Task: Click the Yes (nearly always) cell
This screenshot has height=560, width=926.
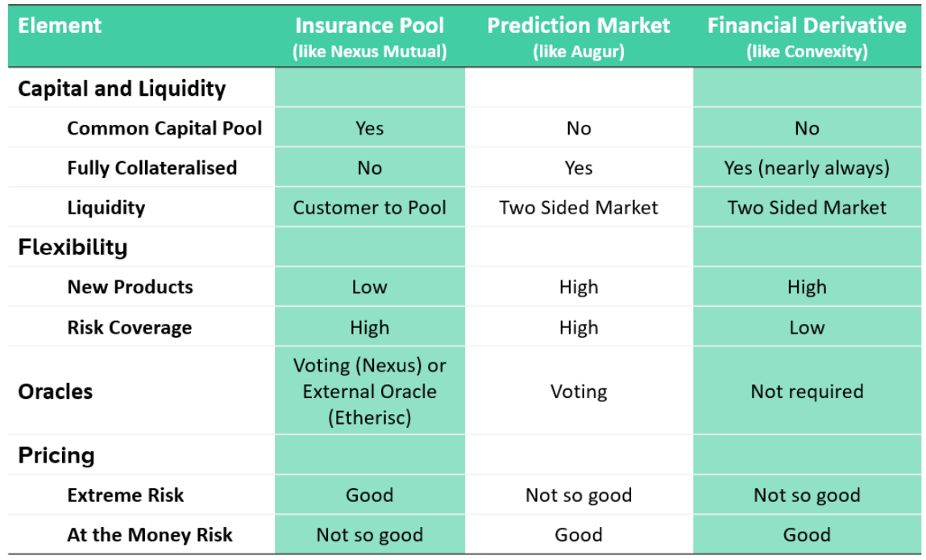Action: pyautogui.click(x=807, y=168)
